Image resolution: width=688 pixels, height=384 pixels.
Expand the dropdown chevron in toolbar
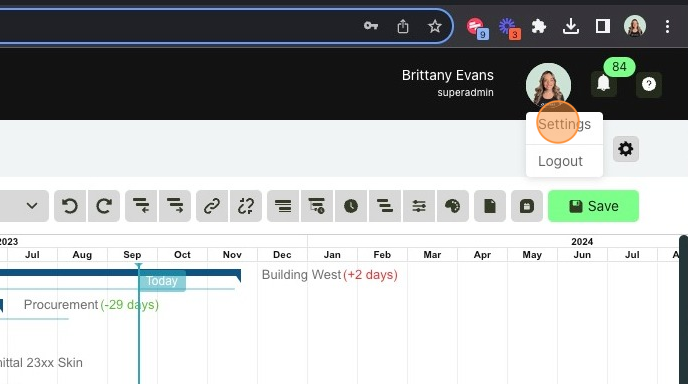[32, 206]
